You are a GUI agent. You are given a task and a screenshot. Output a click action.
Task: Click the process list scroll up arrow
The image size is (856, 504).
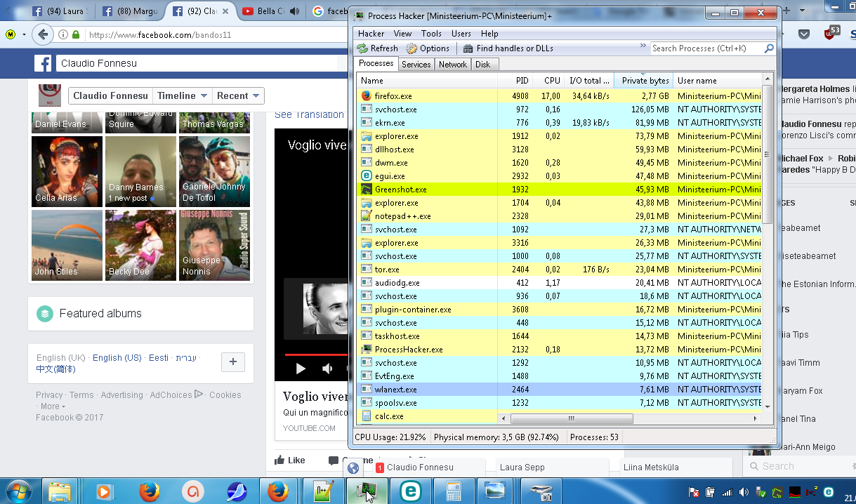pyautogui.click(x=767, y=80)
